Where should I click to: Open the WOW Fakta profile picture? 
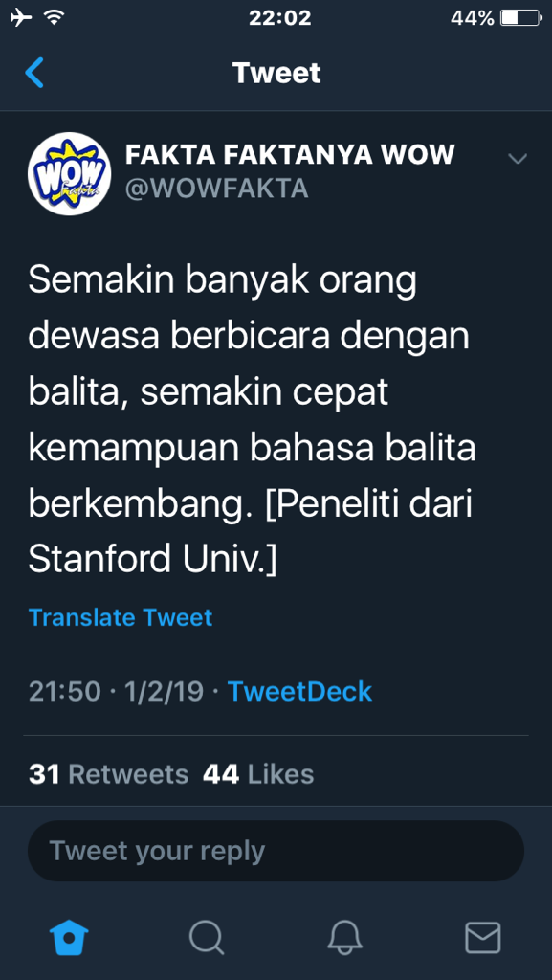pos(69,174)
